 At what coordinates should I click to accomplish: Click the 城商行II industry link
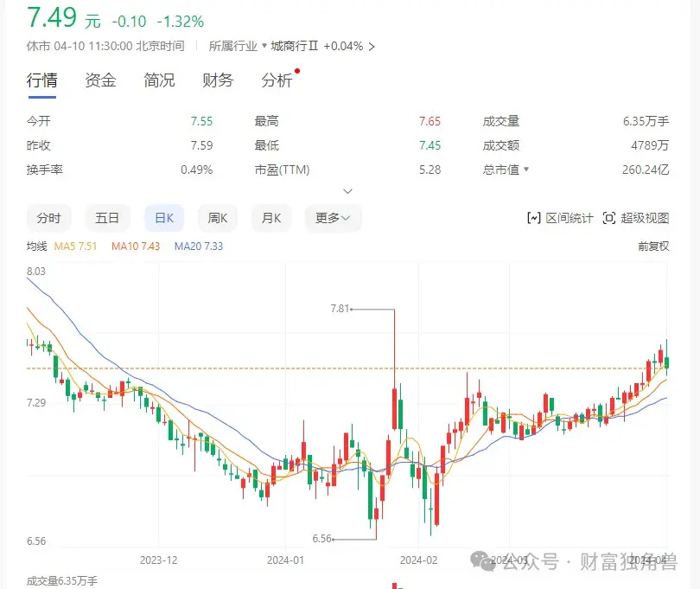pyautogui.click(x=292, y=46)
